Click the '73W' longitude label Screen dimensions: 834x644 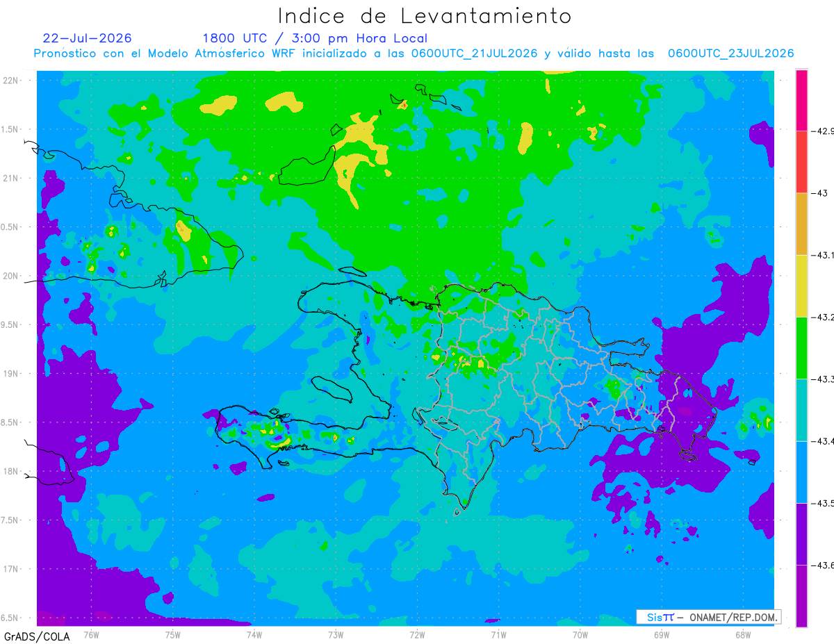coord(336,634)
